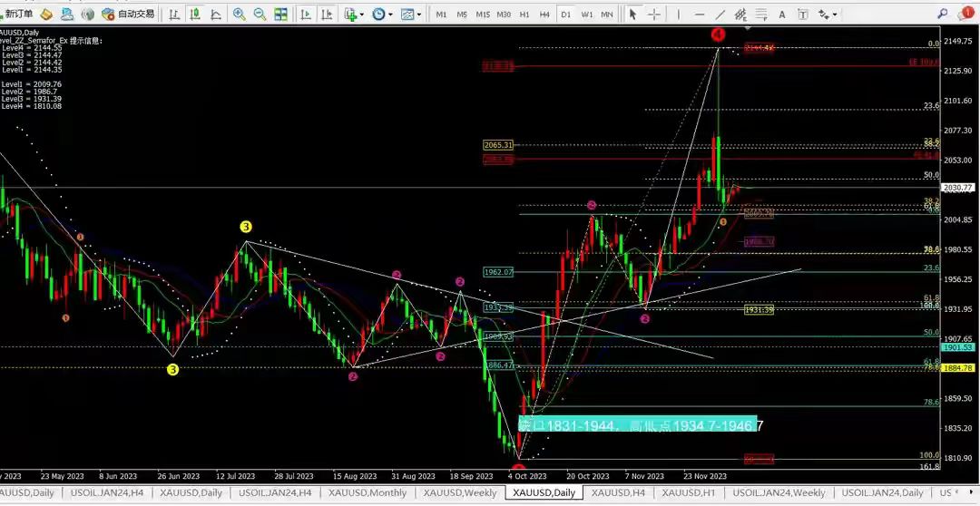Select the MN timeframe
This screenshot has width=980, height=506.
[606, 15]
